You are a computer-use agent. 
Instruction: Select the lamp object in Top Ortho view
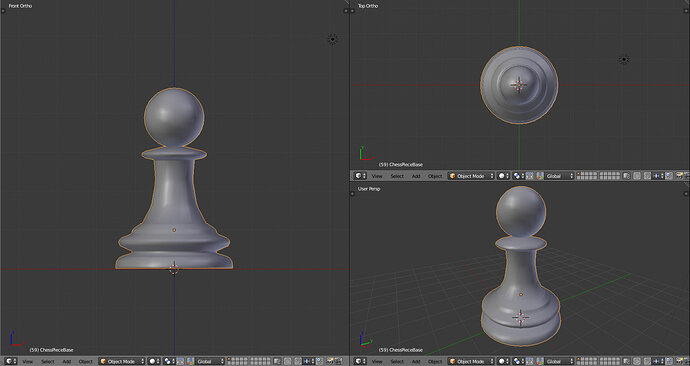click(x=624, y=59)
